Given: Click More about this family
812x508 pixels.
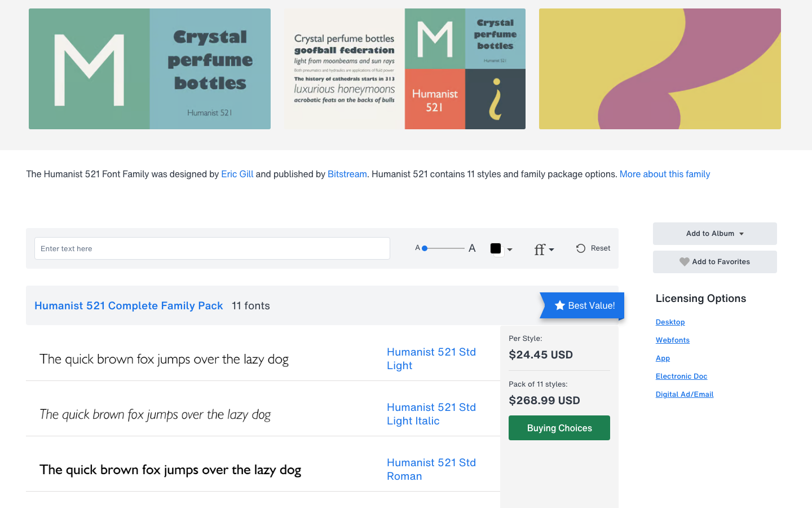Looking at the screenshot, I should [664, 174].
